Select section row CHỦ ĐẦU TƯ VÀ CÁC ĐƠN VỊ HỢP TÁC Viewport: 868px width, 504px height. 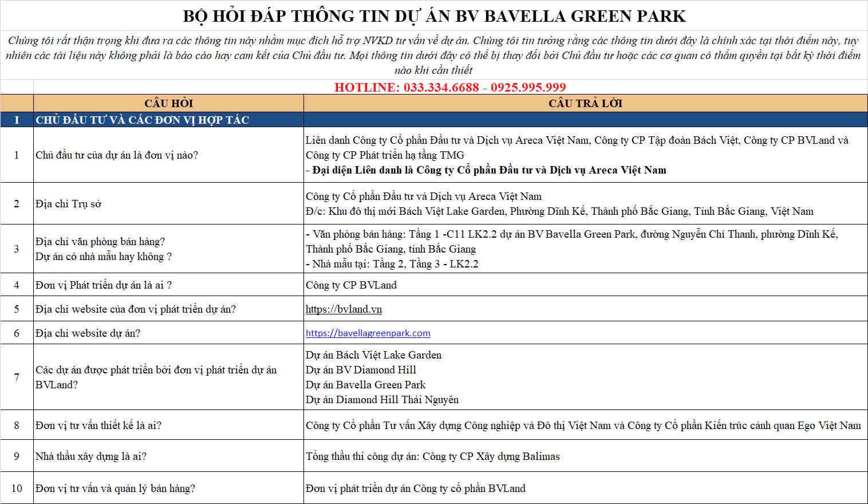coord(143,120)
